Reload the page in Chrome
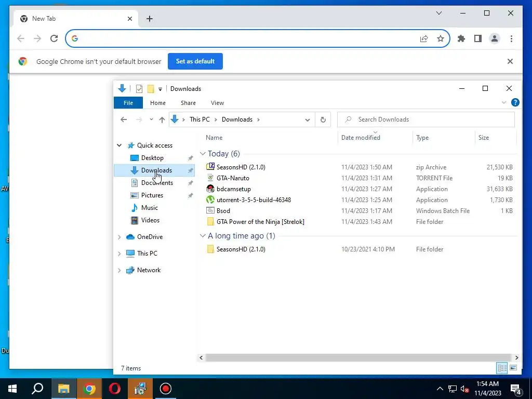Viewport: 532px width, 399px height. (54, 38)
